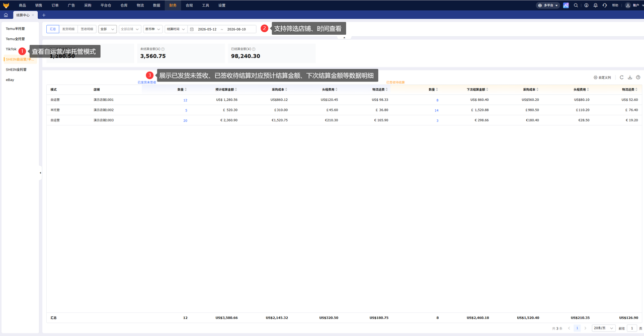Switch to the 发货明细 view
Viewport: 644px width, 336px height.
(68, 29)
